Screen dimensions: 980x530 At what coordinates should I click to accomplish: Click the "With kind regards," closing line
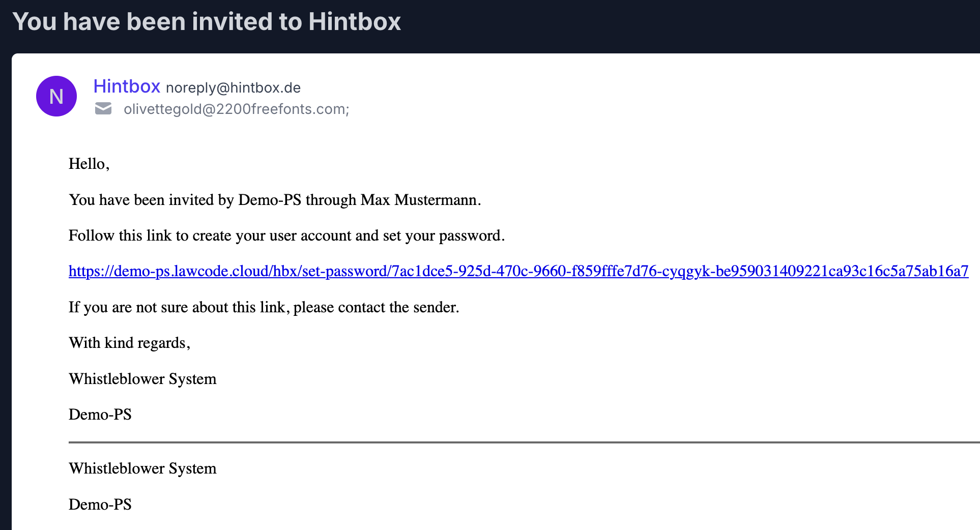[x=129, y=343]
